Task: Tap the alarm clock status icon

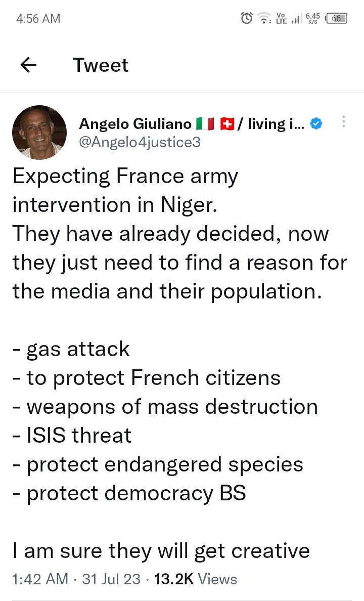Action: pos(246,18)
